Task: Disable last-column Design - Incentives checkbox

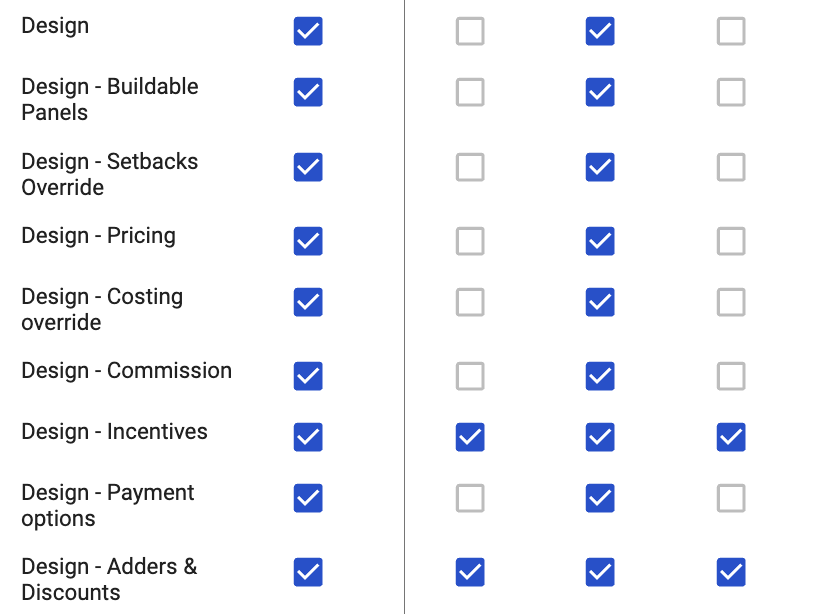Action: coord(731,437)
